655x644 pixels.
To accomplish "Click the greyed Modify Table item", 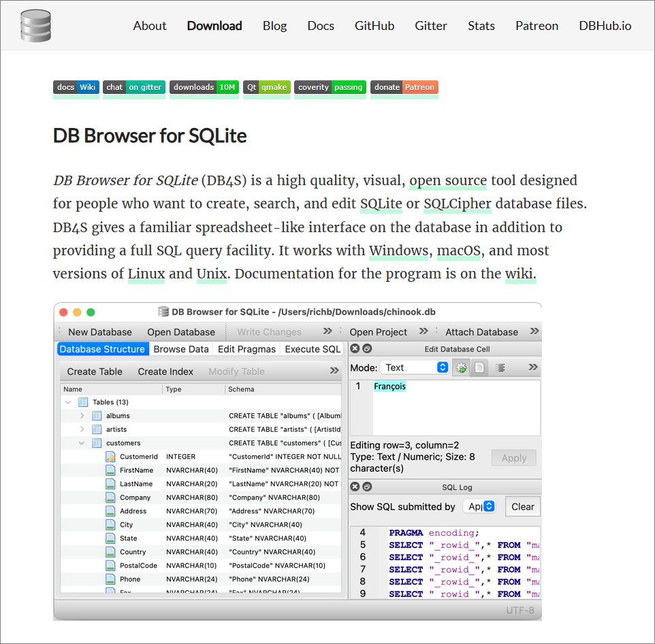I will (x=236, y=372).
